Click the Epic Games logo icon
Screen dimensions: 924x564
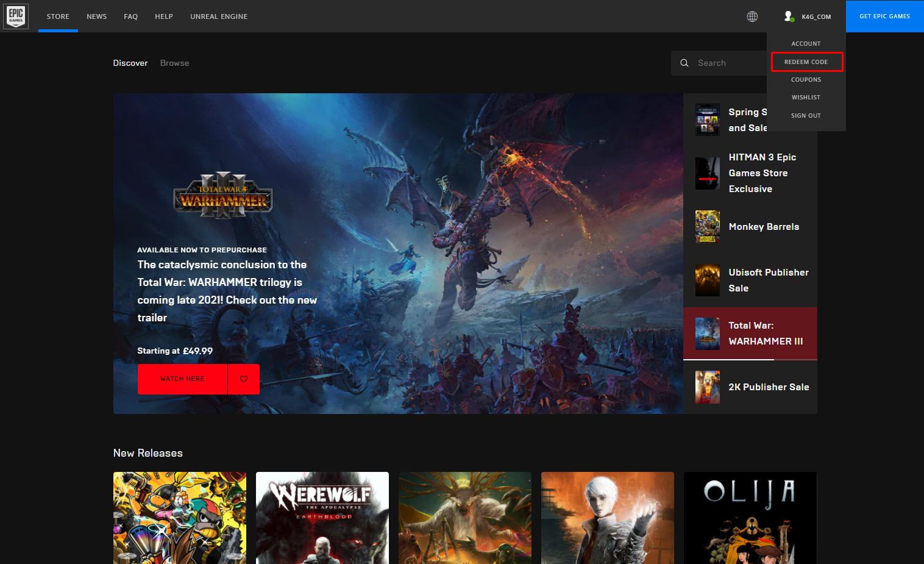point(16,16)
